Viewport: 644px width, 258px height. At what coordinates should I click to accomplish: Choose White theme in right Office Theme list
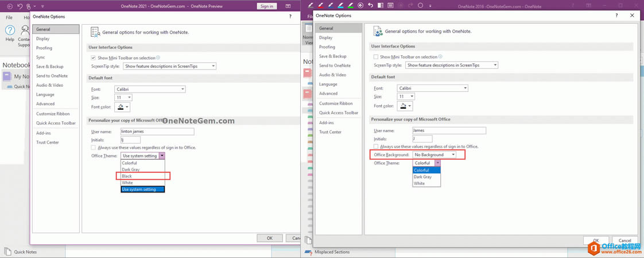(426, 183)
